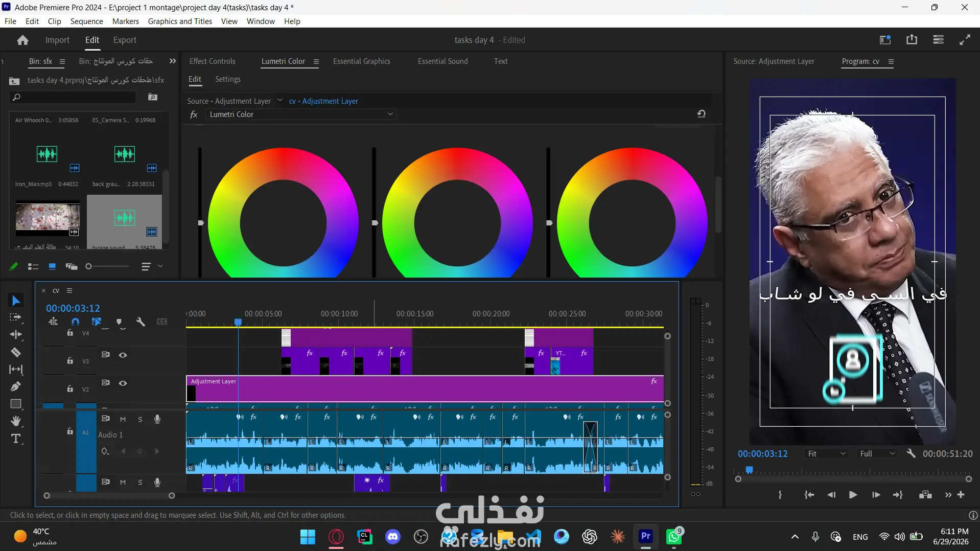Open the Graphics and Titles menu
Image resolution: width=980 pixels, height=551 pixels.
click(x=180, y=21)
